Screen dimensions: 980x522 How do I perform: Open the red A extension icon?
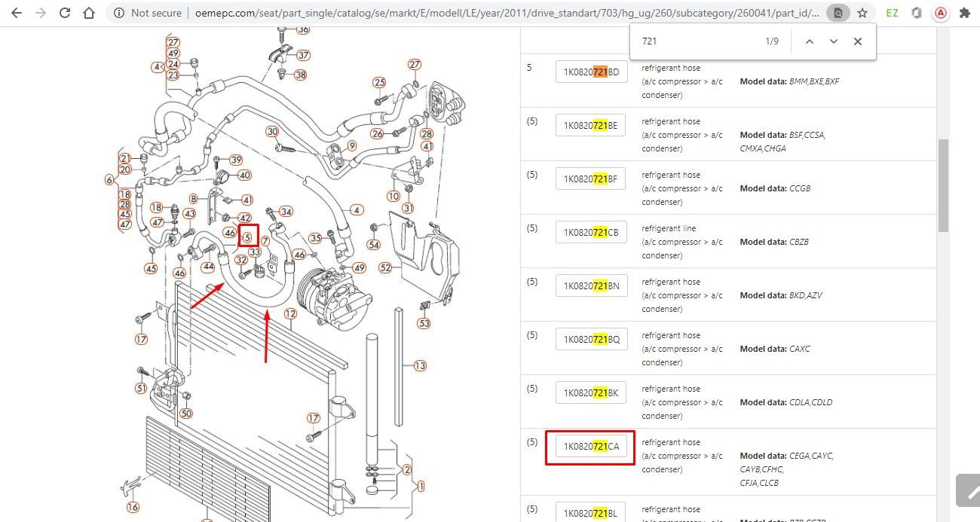tap(941, 13)
